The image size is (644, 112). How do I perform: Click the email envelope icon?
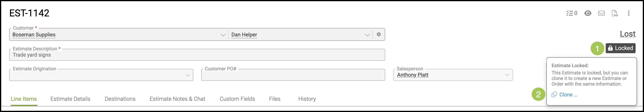click(x=601, y=13)
